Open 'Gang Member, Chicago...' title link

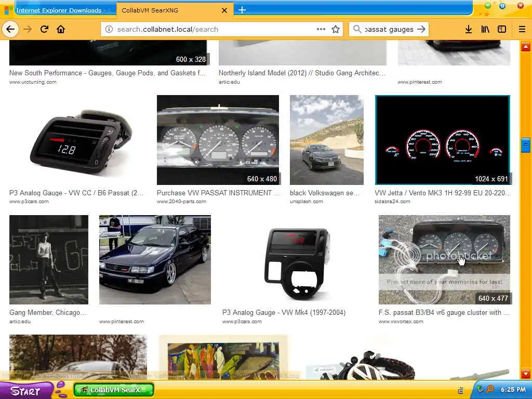coord(48,312)
